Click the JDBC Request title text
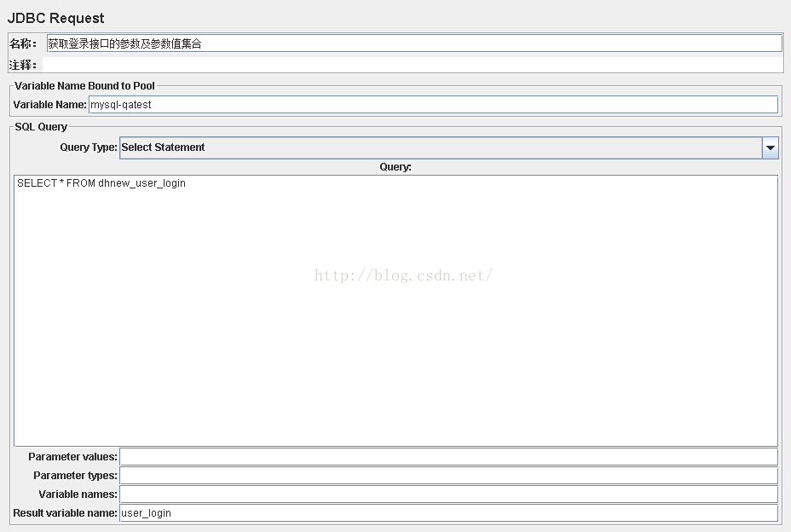 click(x=56, y=18)
